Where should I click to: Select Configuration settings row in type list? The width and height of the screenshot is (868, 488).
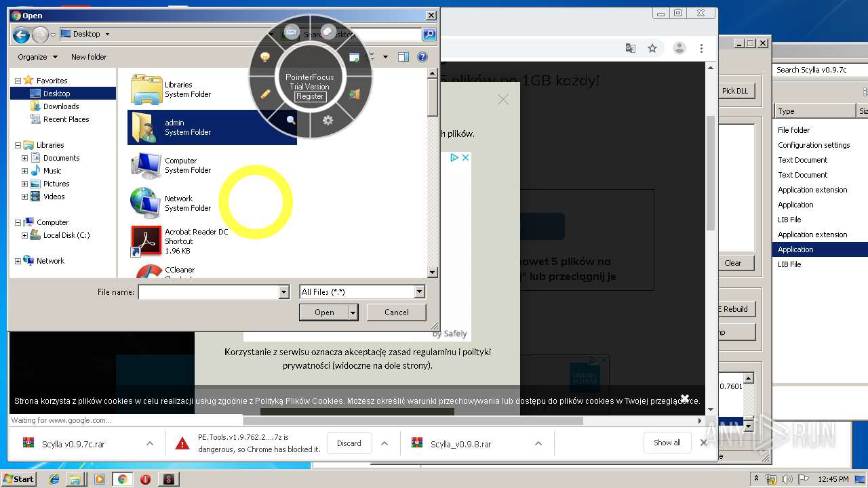click(x=814, y=145)
